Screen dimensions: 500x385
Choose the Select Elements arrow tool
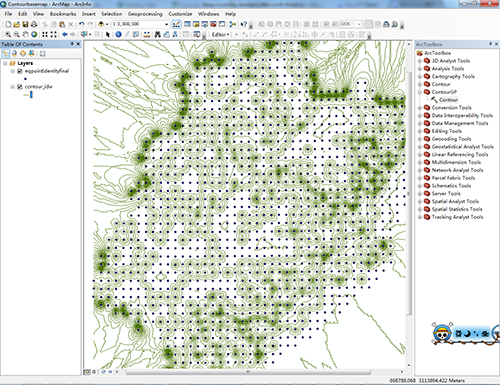pyautogui.click(x=107, y=34)
